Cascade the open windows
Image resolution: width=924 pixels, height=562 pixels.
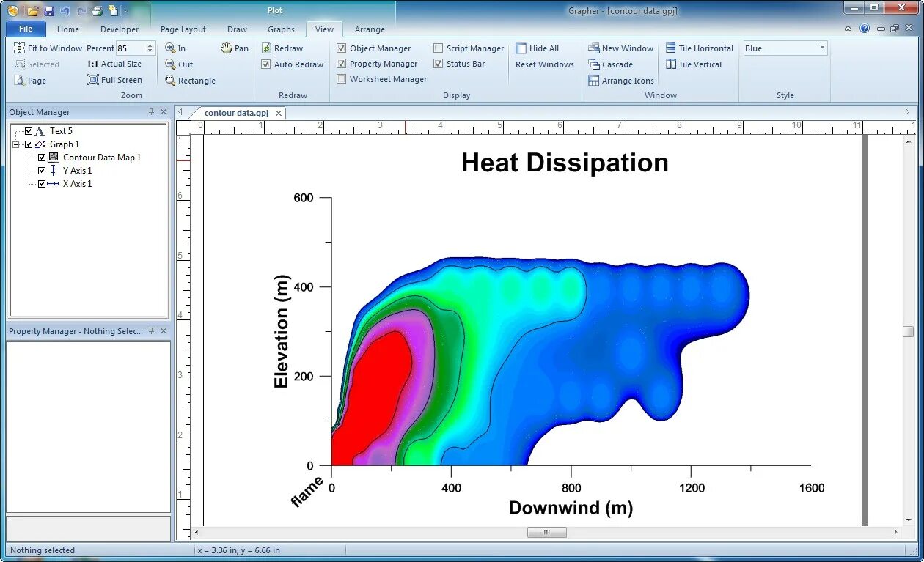point(610,64)
